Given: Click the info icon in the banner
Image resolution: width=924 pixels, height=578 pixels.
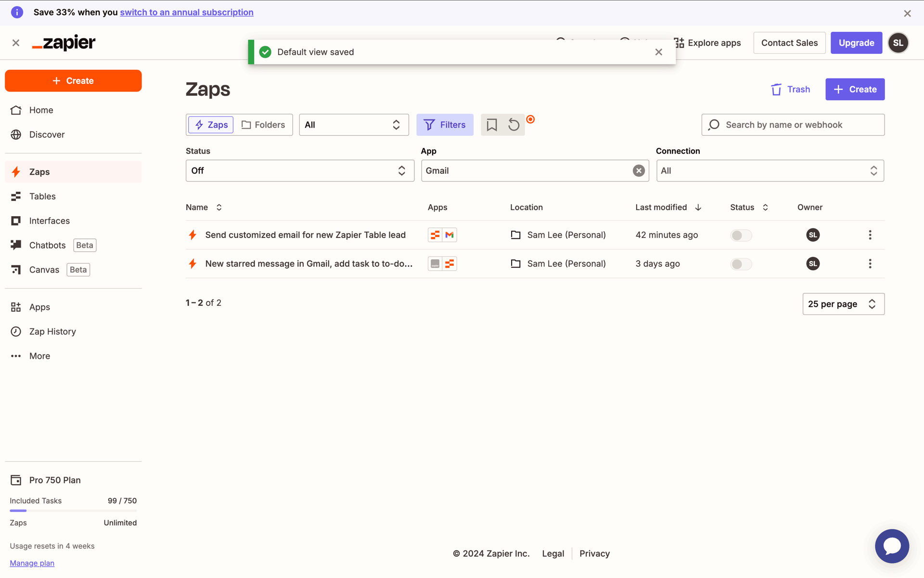Looking at the screenshot, I should (x=17, y=12).
